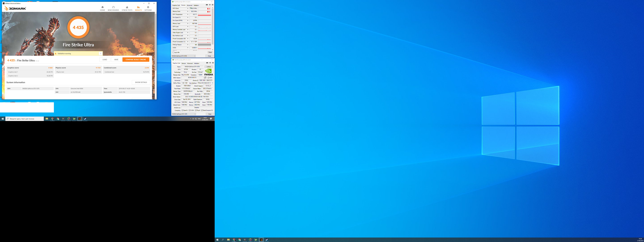The image size is (644, 242).
Task: Click Lookup button in GPU-Z
Action: (x=209, y=67)
